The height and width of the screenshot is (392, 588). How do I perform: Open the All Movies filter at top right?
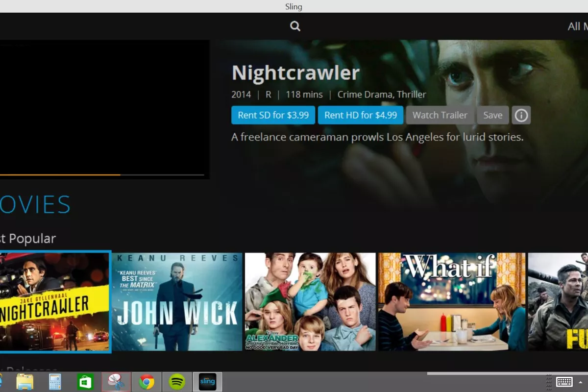(577, 26)
